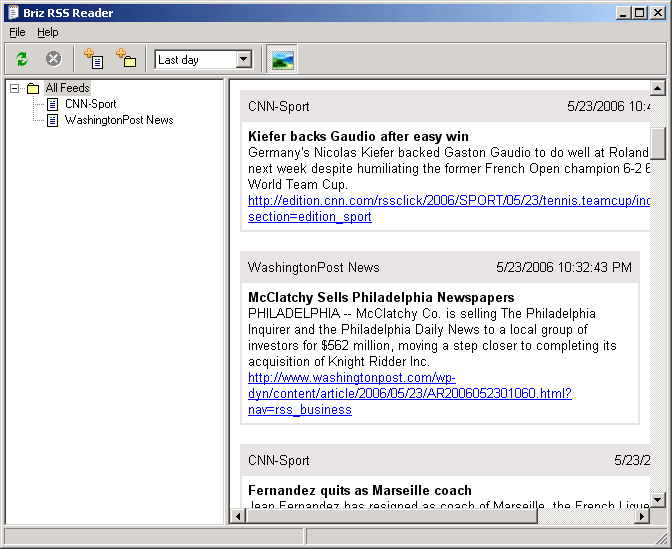This screenshot has height=549, width=672.
Task: Close the Briz RSS Reader window
Action: click(x=657, y=13)
